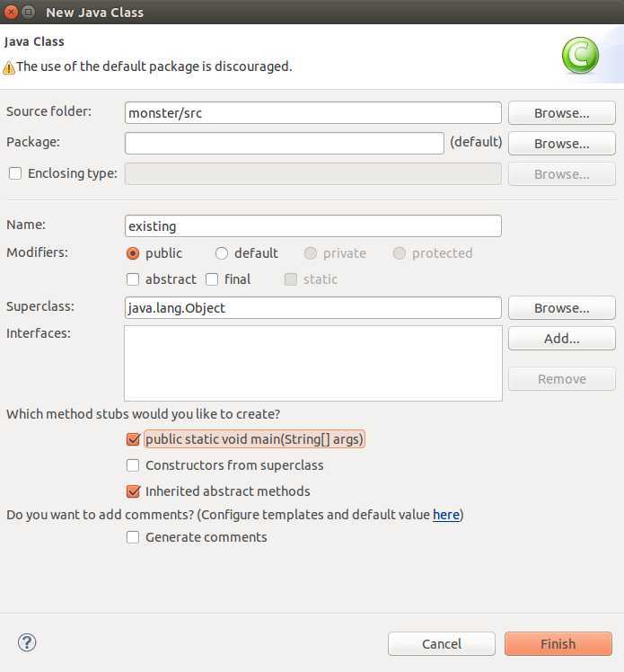This screenshot has height=672, width=624.
Task: Browse for a superclass
Action: coord(561,308)
